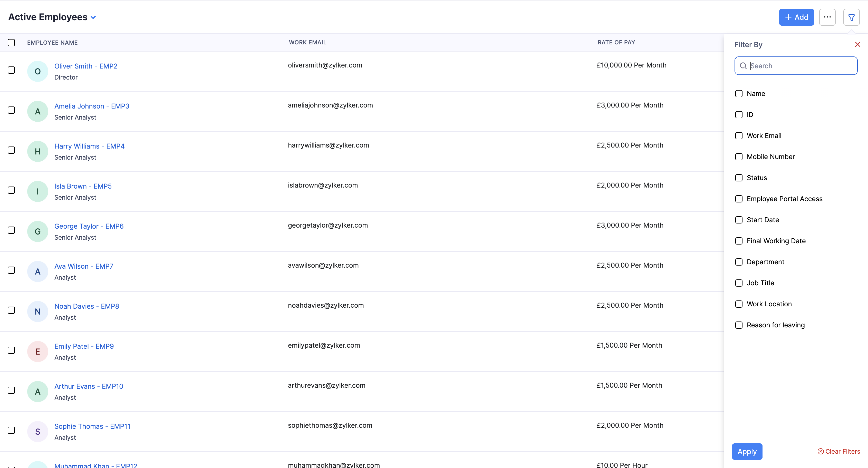The image size is (868, 468).
Task: Select Amelia Johnson's row checkbox
Action: [12, 110]
